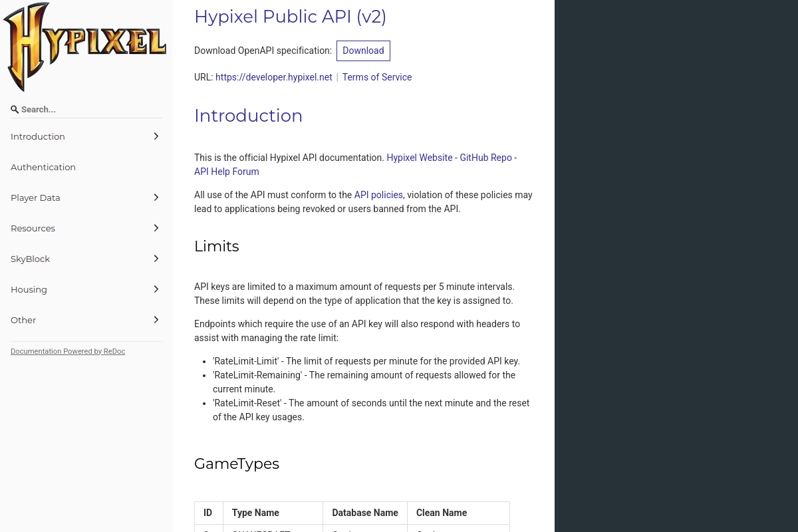The image size is (798, 532).
Task: Expand the Player Data chevron
Action: 156,198
